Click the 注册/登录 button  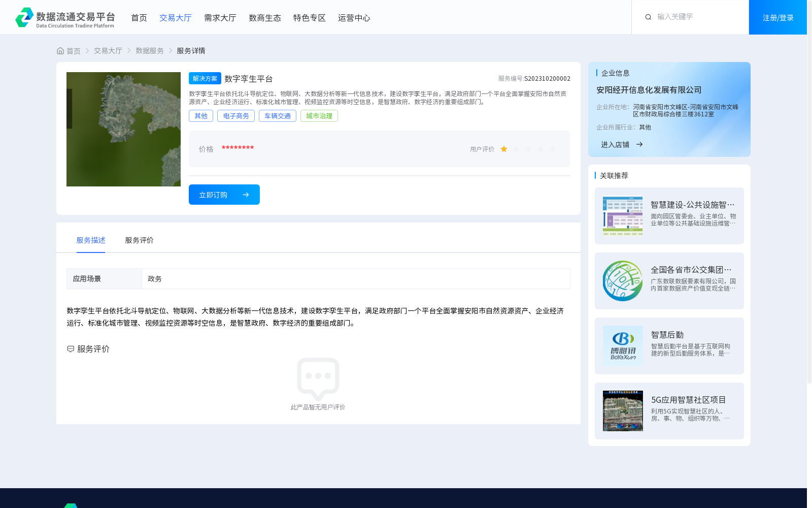[x=778, y=17]
